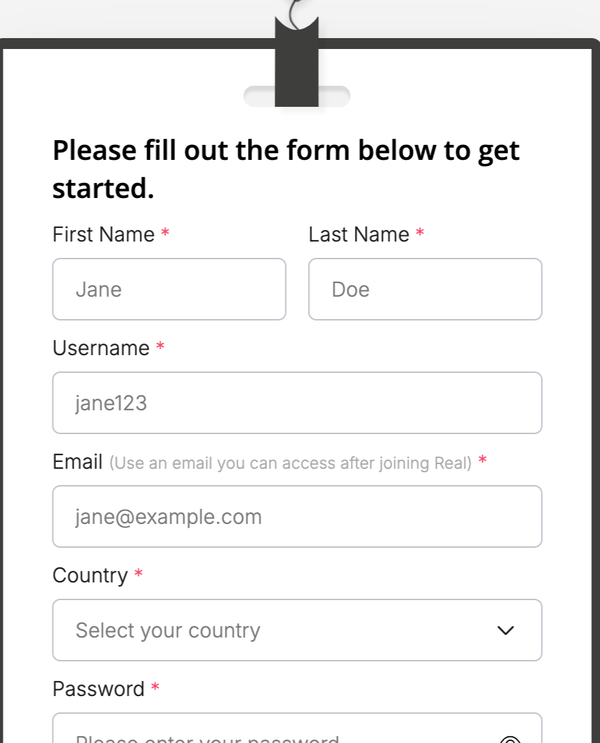Click the red asterisk beside Username
The image size is (600, 743).
[160, 348]
